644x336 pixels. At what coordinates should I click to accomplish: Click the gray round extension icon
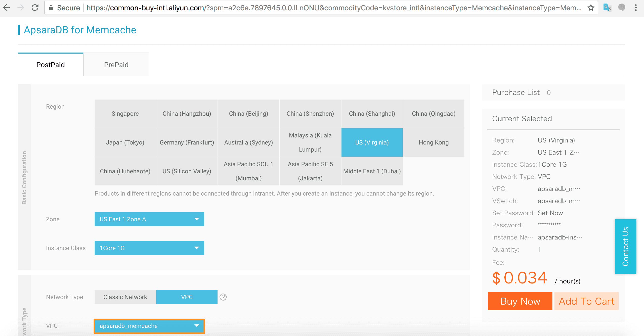pyautogui.click(x=621, y=8)
